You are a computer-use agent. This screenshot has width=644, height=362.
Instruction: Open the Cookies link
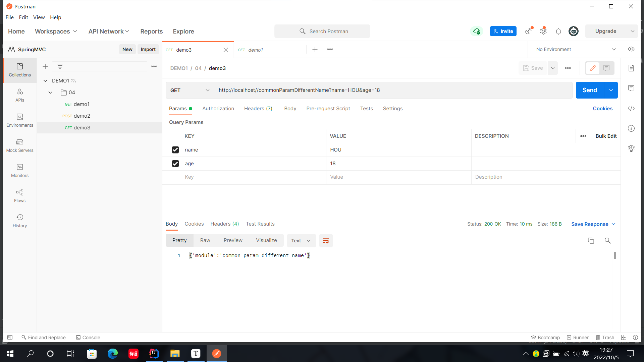[x=602, y=109]
